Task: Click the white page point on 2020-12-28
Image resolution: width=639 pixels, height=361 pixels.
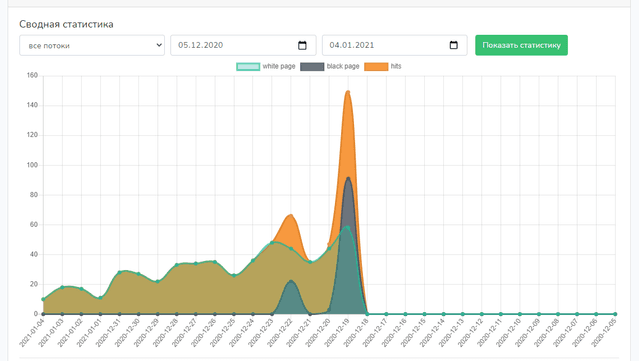Action: [x=176, y=265]
